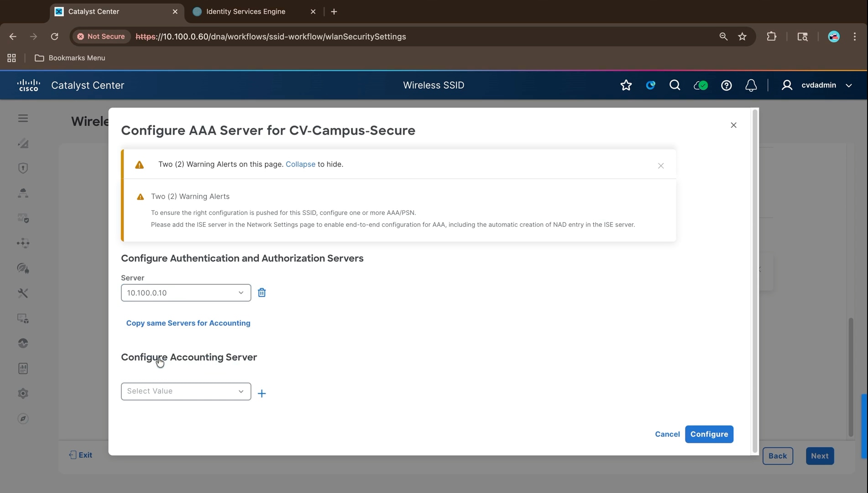Open the browser three-dot menu
Image resolution: width=868 pixels, height=493 pixels.
click(855, 37)
